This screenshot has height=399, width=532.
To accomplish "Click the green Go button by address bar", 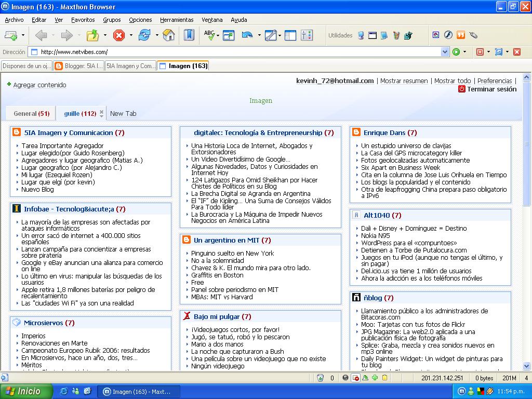I will (456, 52).
